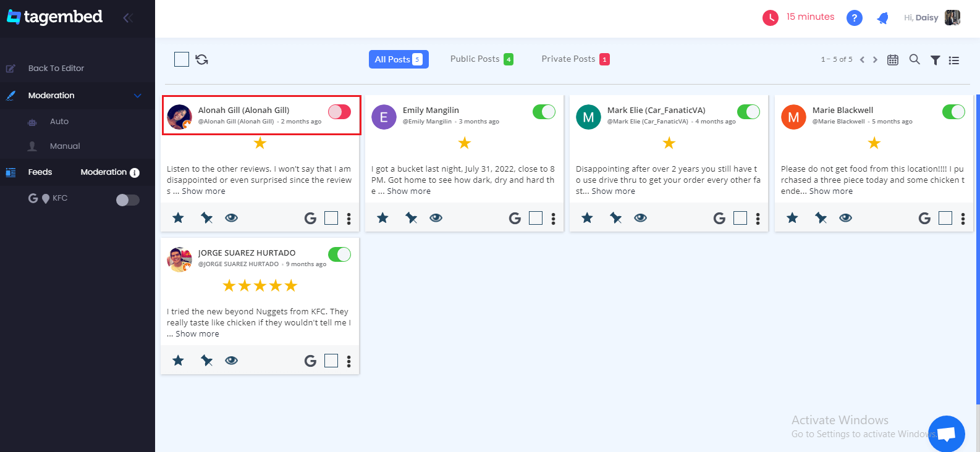Switch to the Private Posts tab

(575, 59)
